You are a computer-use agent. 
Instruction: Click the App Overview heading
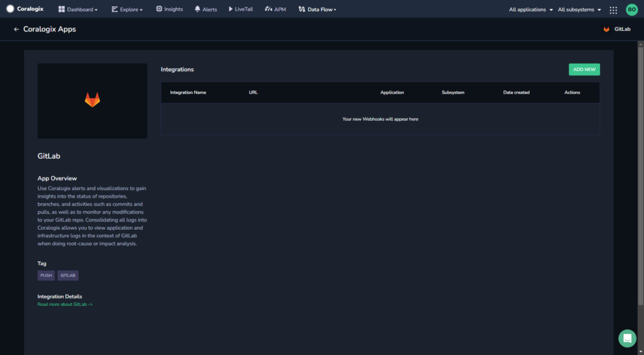coord(57,178)
